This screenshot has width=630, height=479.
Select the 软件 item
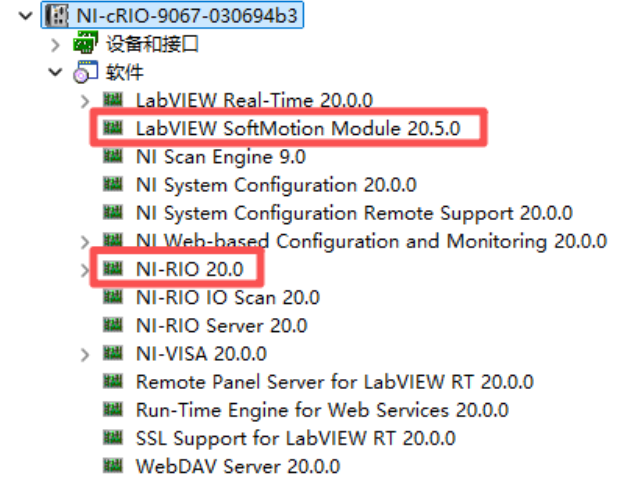(125, 72)
